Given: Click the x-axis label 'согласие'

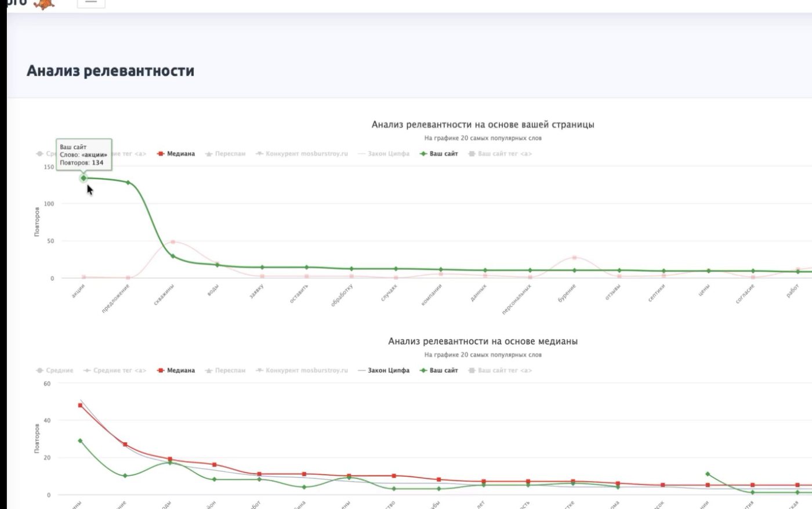Looking at the screenshot, I should 745,294.
